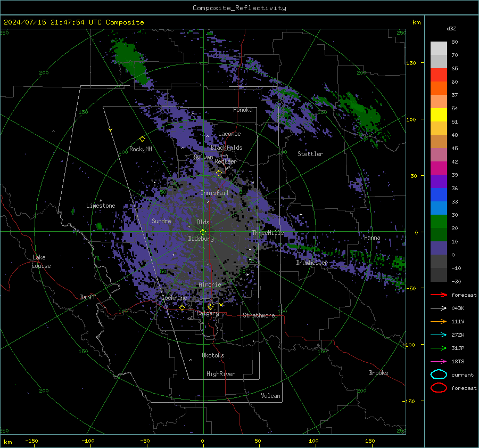
Task: Click the Calgary city label
Action: coord(208,313)
